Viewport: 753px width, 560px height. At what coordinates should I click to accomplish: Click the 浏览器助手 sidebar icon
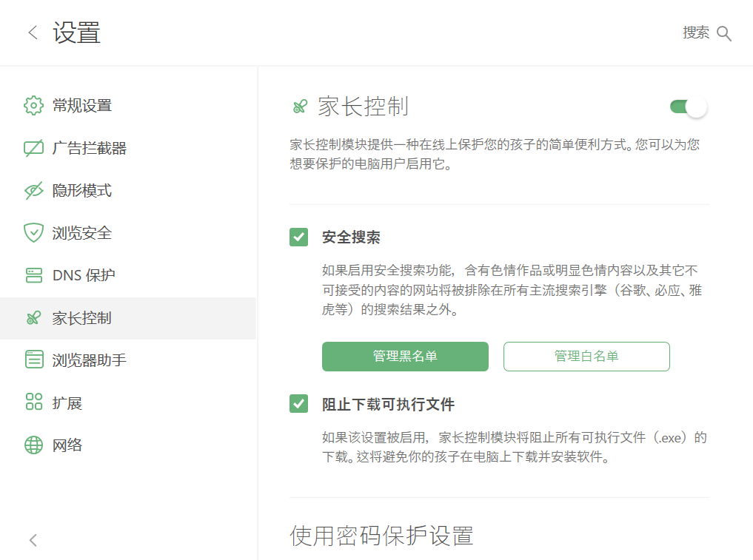33,360
